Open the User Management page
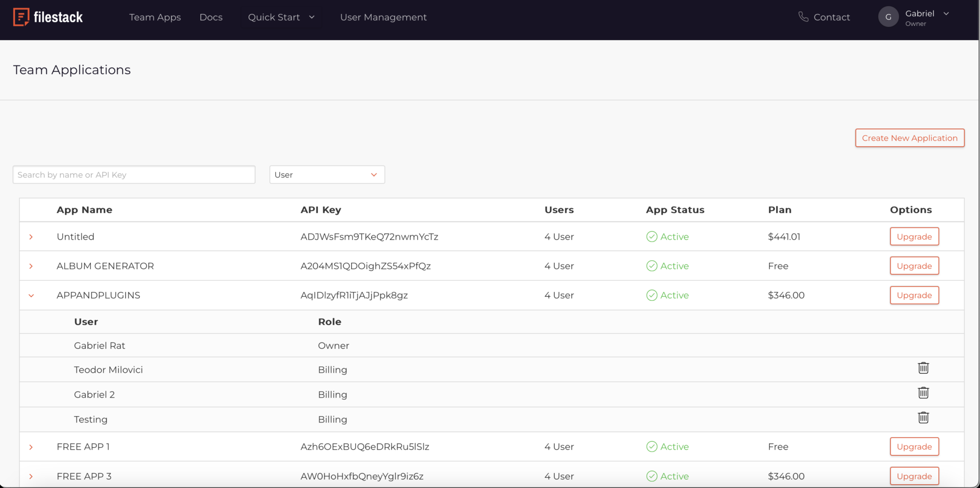Screen dimensions: 980x488 click(383, 17)
